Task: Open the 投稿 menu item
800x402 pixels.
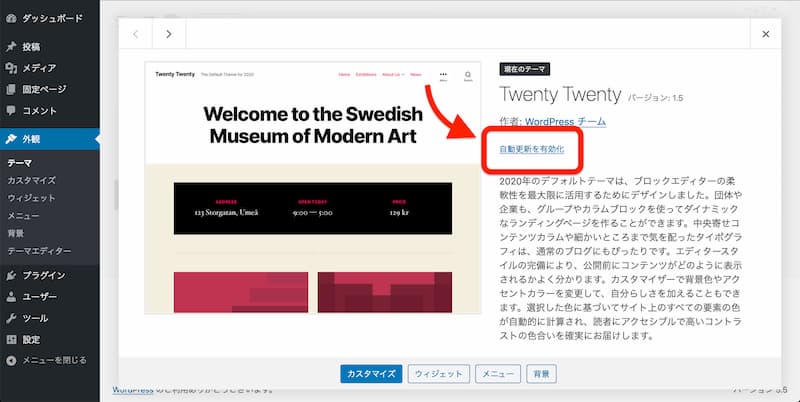Action: click(x=50, y=47)
